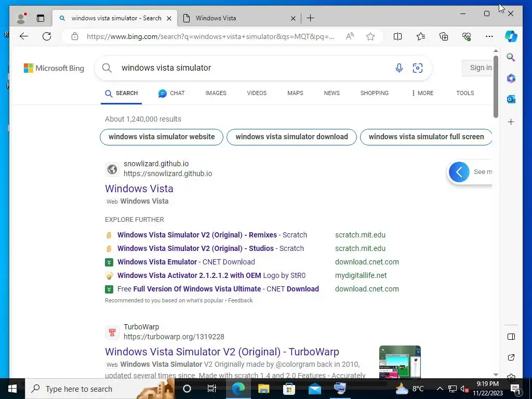Open link in new window sidebar icon
Image resolution: width=532 pixels, height=399 pixels.
click(x=511, y=357)
